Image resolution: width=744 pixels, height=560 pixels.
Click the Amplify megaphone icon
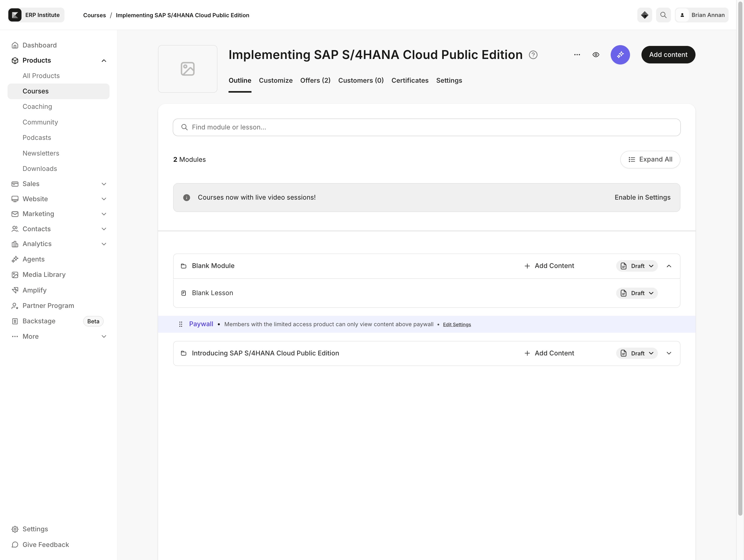point(15,290)
